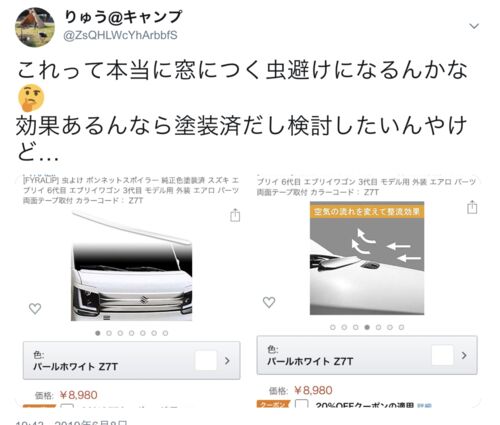Screen dimensions: 500x425
Task: Add left product to wishlist heart
Action: click(x=35, y=308)
